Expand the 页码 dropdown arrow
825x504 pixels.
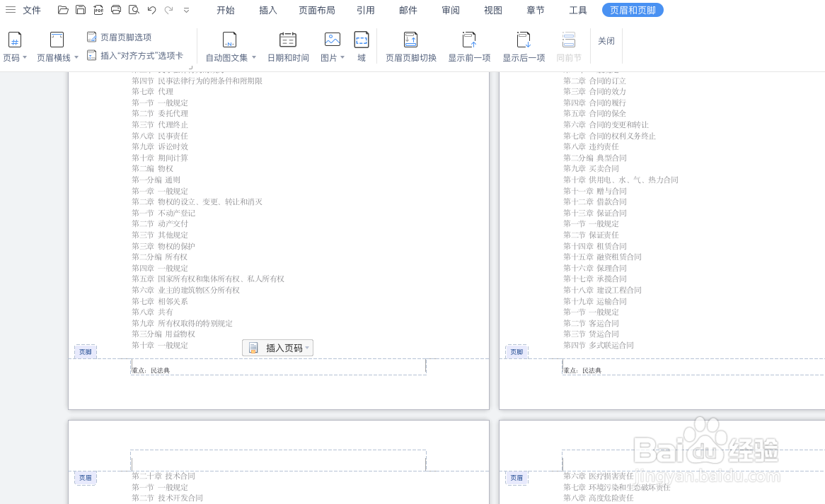click(25, 57)
